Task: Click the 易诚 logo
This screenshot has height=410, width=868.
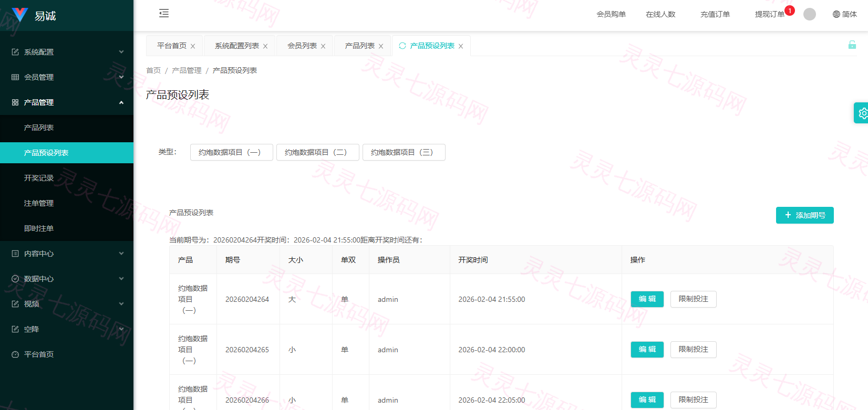Action: (x=34, y=15)
